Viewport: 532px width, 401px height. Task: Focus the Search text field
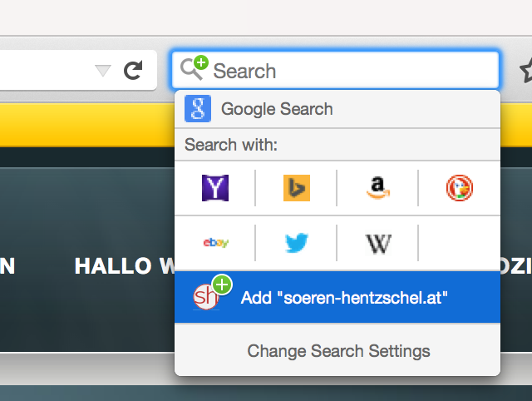pyautogui.click(x=349, y=71)
